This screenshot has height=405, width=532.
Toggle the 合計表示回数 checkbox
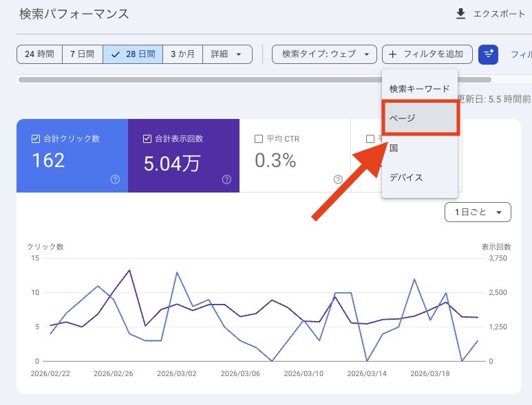[147, 139]
